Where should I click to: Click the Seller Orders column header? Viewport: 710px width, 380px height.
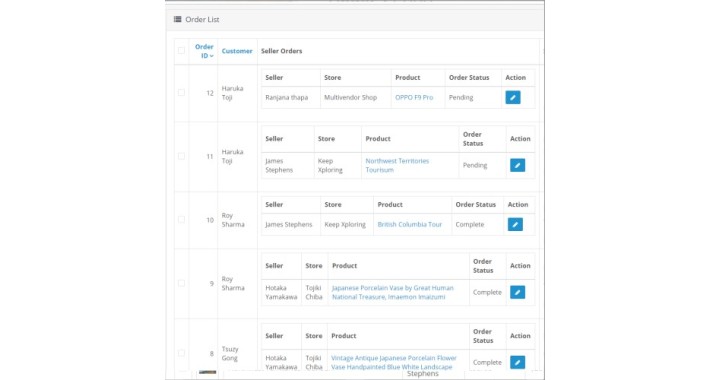click(281, 51)
